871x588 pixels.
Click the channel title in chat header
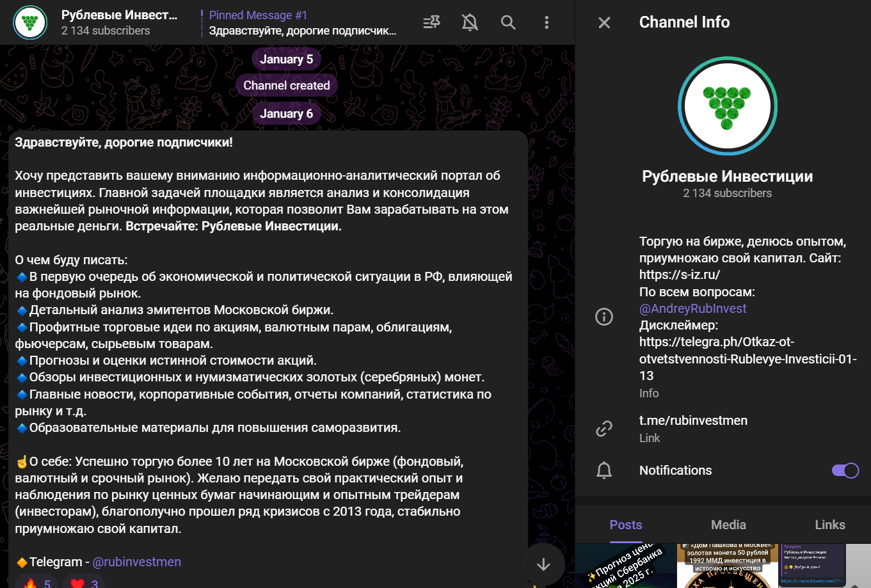coord(119,15)
